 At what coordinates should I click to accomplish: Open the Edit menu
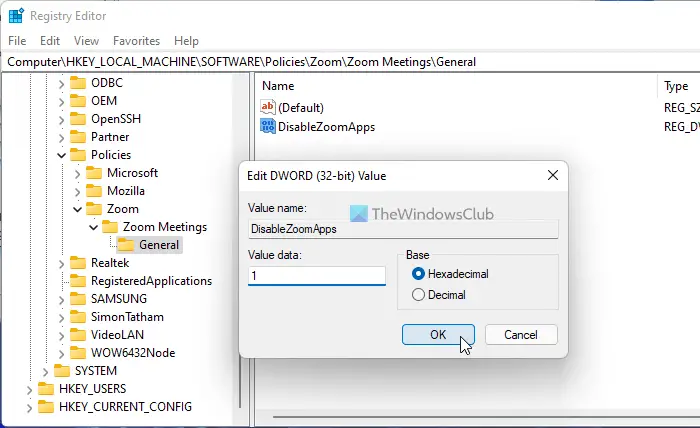click(50, 41)
